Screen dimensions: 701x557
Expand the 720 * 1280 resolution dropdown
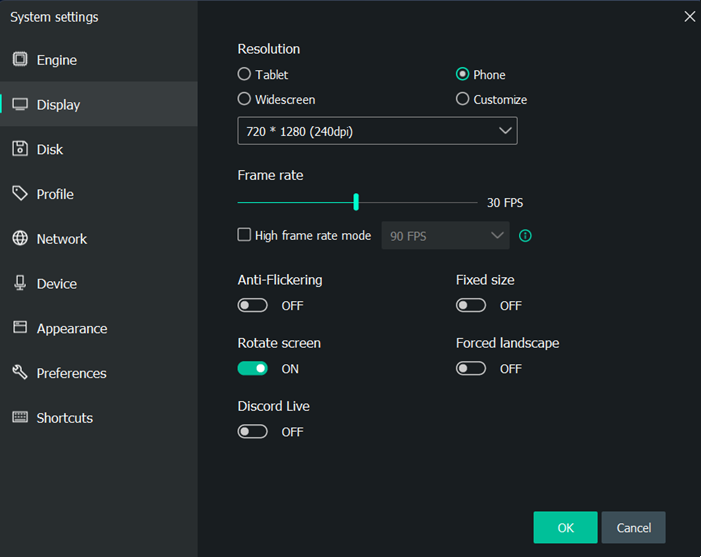(x=377, y=131)
